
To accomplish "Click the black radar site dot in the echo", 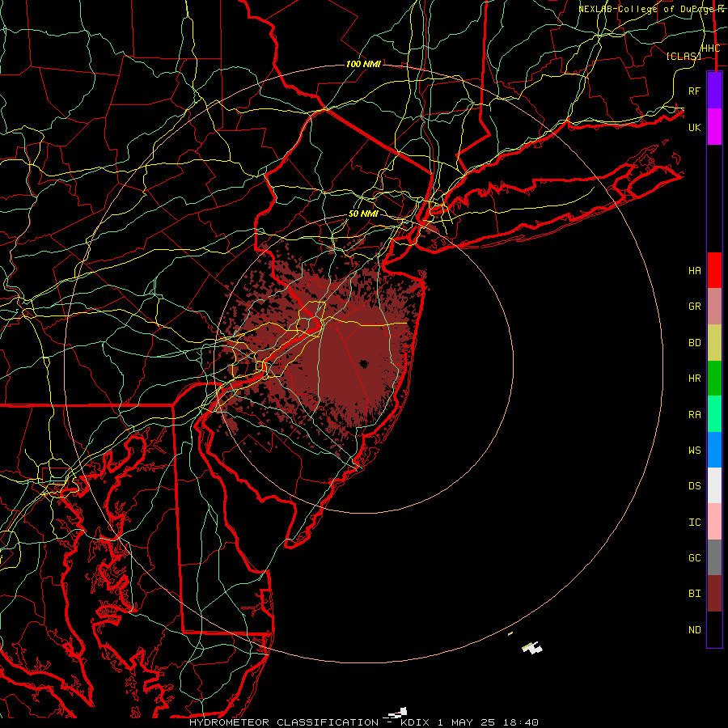I will (x=362, y=363).
